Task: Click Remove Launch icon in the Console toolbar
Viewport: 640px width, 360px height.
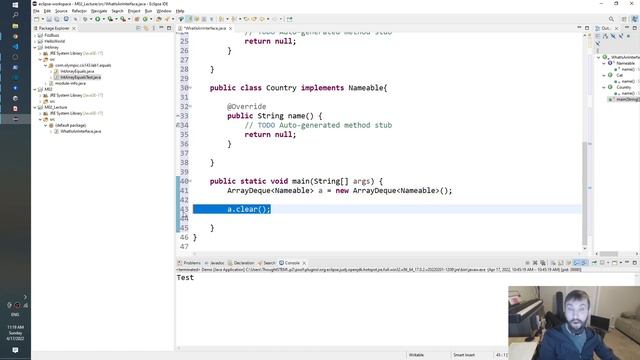Action: 535,263
